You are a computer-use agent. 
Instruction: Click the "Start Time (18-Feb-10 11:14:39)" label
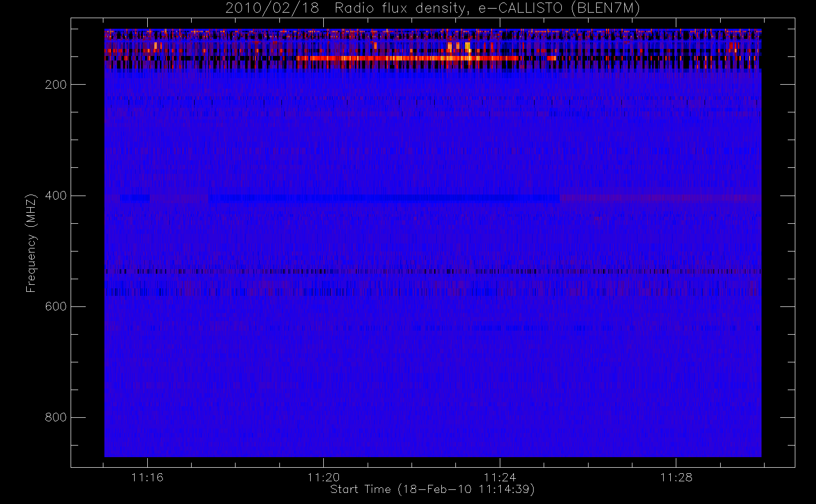coord(432,489)
